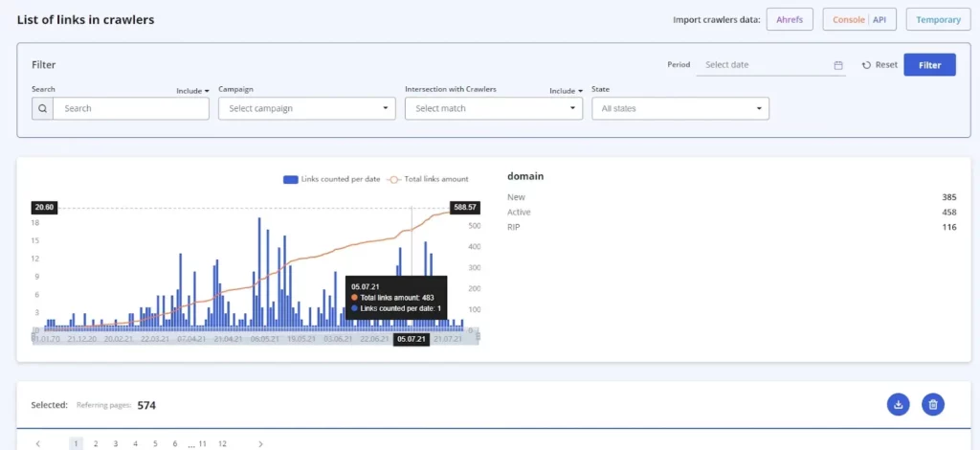This screenshot has height=450, width=980.
Task: Click the domain heading beside chart
Action: pos(525,176)
